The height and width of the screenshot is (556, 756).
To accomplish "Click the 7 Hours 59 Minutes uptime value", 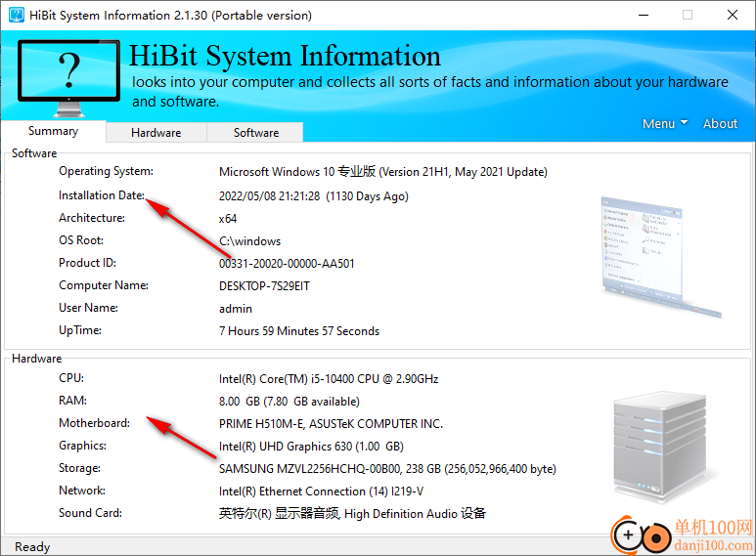I will coord(299,331).
